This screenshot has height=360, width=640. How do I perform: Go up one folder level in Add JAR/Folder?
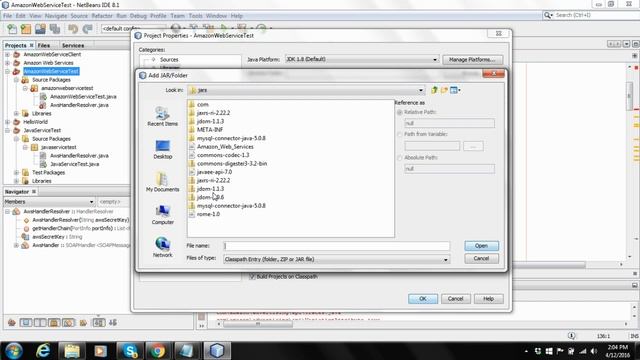tap(434, 90)
